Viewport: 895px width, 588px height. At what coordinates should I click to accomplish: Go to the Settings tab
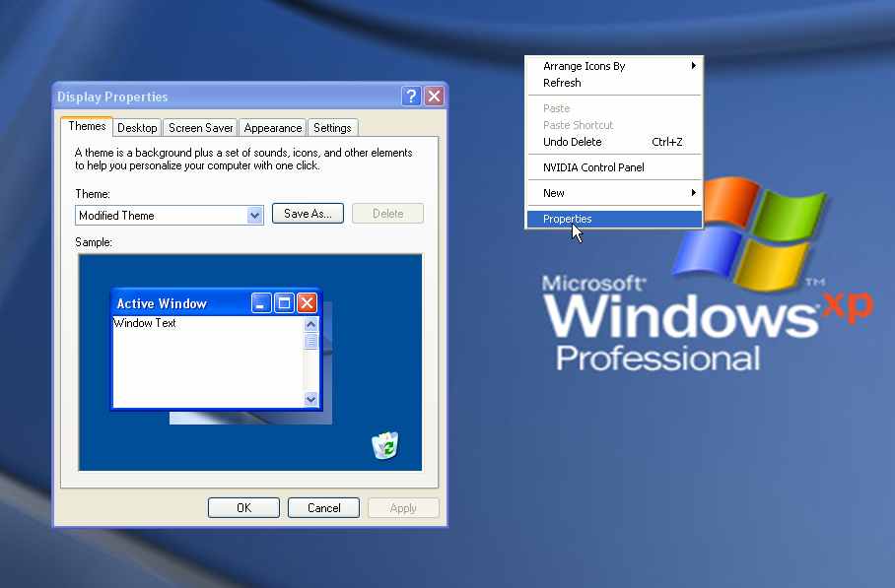pos(332,128)
